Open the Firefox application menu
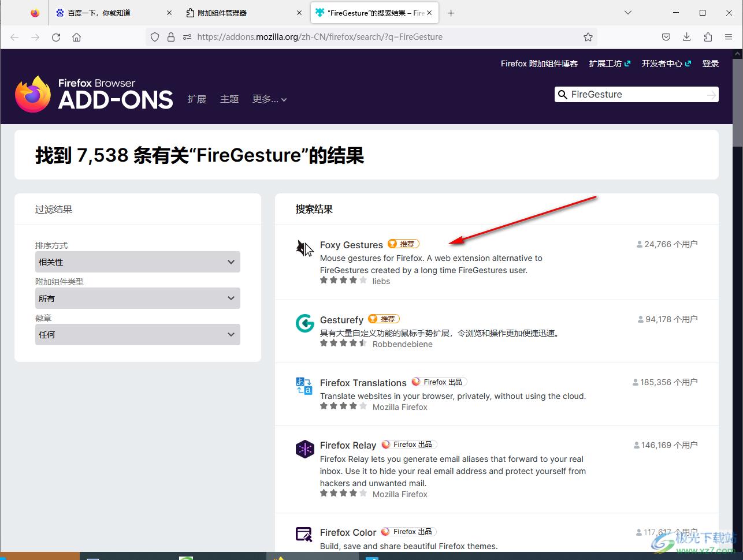 (x=729, y=37)
